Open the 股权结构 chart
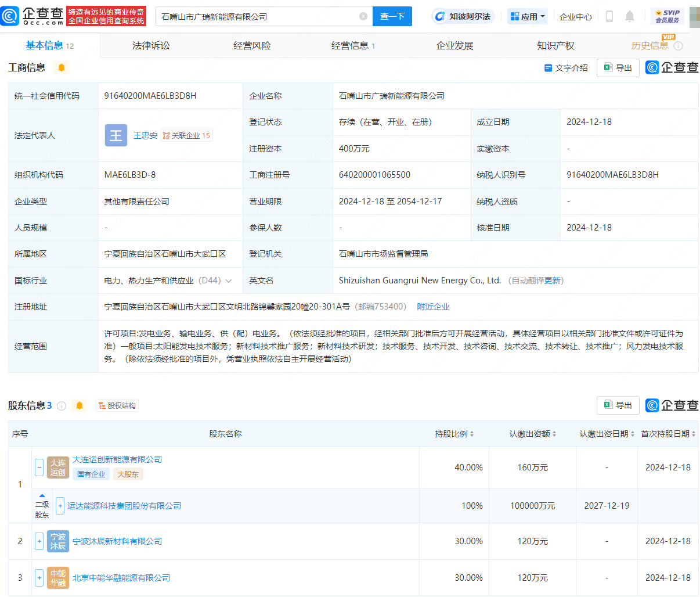Image resolution: width=700 pixels, height=597 pixels. 117,405
